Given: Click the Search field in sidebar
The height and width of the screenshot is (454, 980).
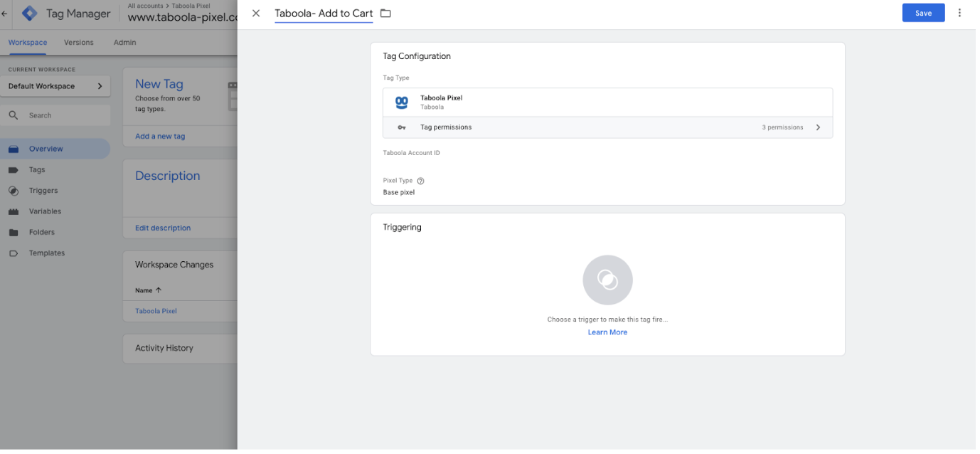Looking at the screenshot, I should click(x=55, y=115).
